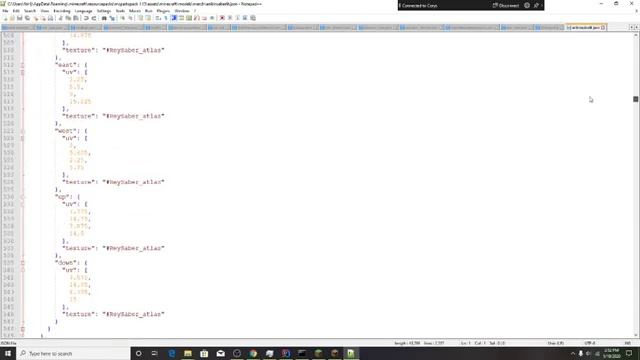Redo edit using toolbar icon
The width and height of the screenshot is (640, 360).
pyautogui.click(x=94, y=18)
